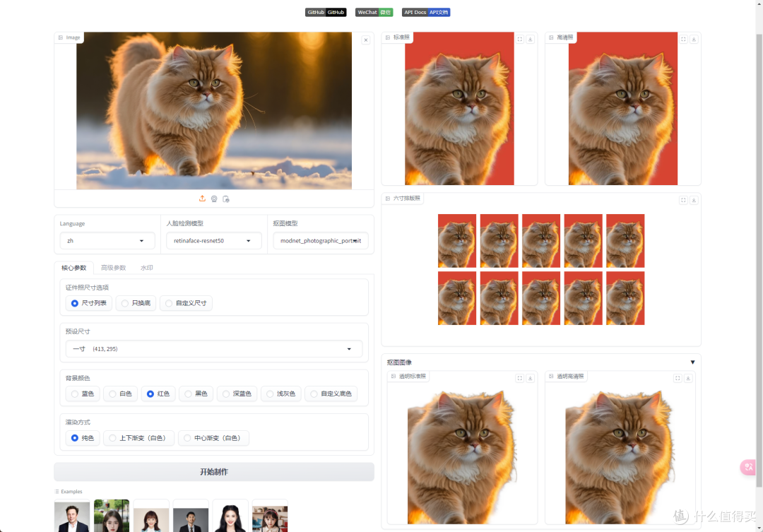Open the WeChat badge link

pyautogui.click(x=374, y=12)
